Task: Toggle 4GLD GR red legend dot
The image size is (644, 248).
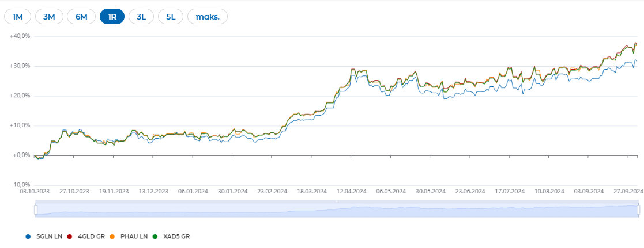Action: pyautogui.click(x=69, y=236)
